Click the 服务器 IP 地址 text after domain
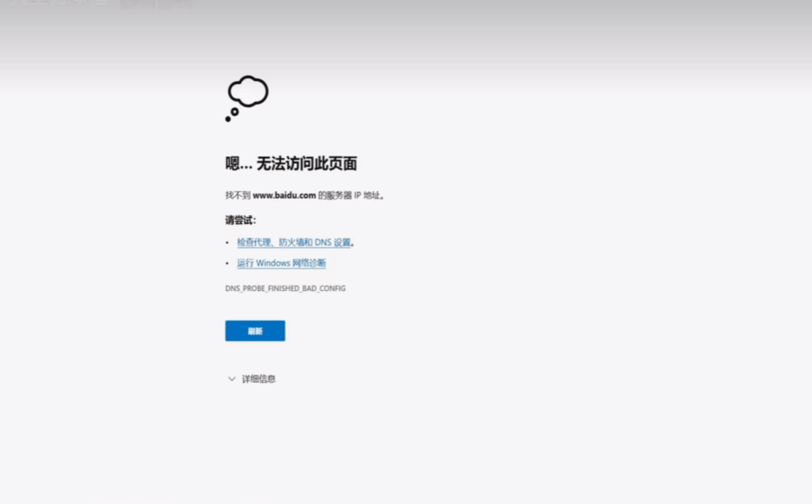812x504 pixels. pyautogui.click(x=354, y=195)
